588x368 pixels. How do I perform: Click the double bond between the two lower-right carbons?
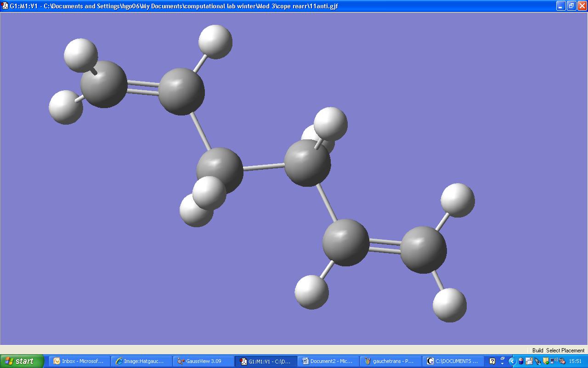tap(384, 246)
